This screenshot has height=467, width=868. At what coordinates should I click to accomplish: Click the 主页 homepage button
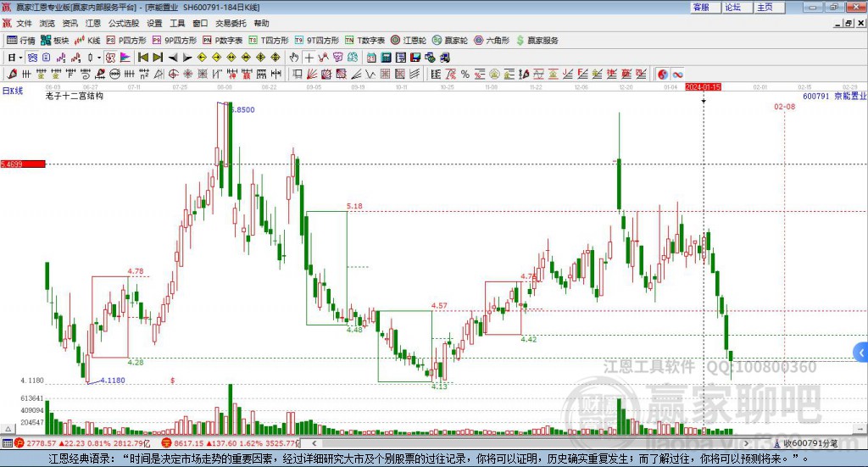pyautogui.click(x=769, y=7)
